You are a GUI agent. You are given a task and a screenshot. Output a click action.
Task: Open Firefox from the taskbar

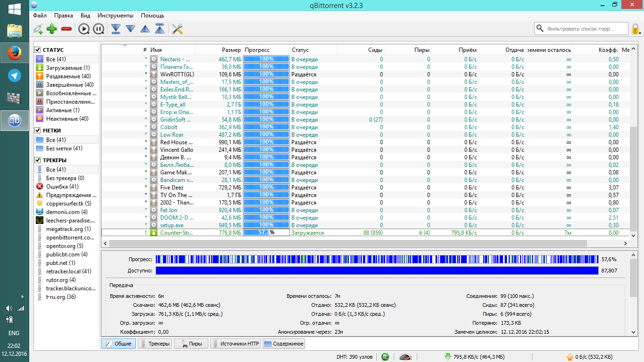pos(14,53)
